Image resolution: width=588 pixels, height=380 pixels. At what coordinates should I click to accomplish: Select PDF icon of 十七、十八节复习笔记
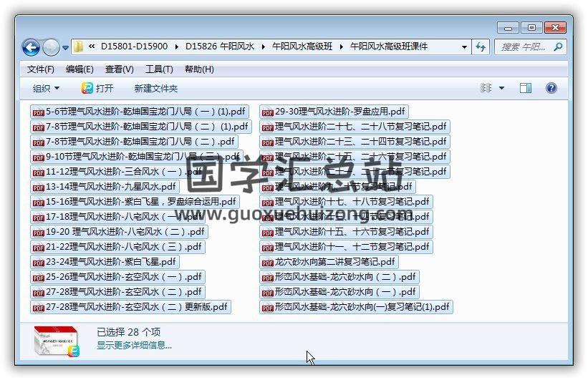267,203
